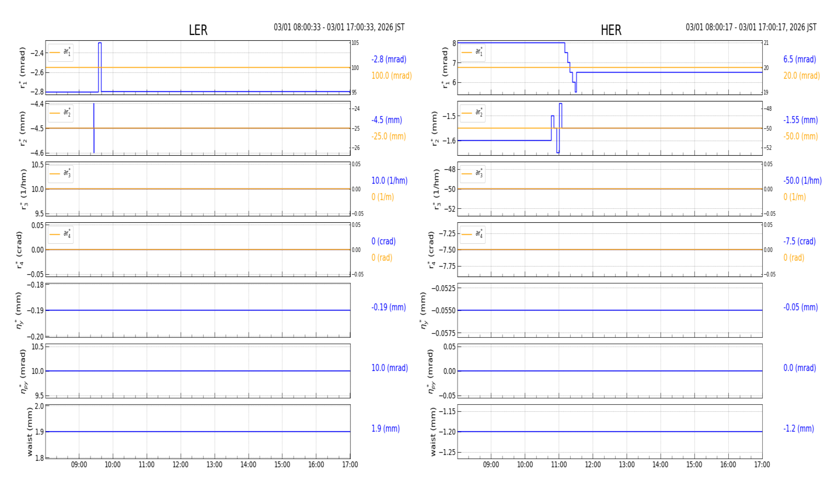Image resolution: width=824 pixels, height=504 pixels.
Task: Click the HER r4* (crad) axis label
Action: point(431,250)
